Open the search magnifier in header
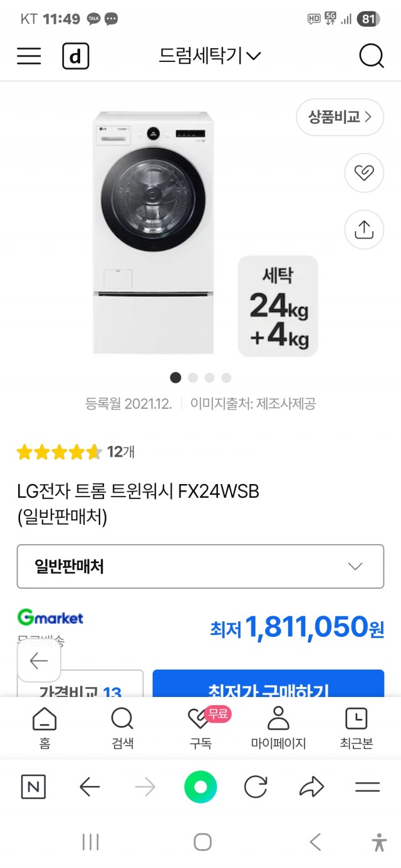This screenshot has width=401, height=868. 371,56
